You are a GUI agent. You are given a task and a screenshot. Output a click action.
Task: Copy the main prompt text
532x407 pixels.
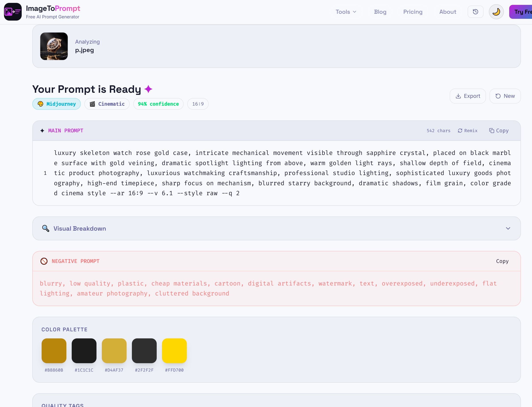click(499, 131)
